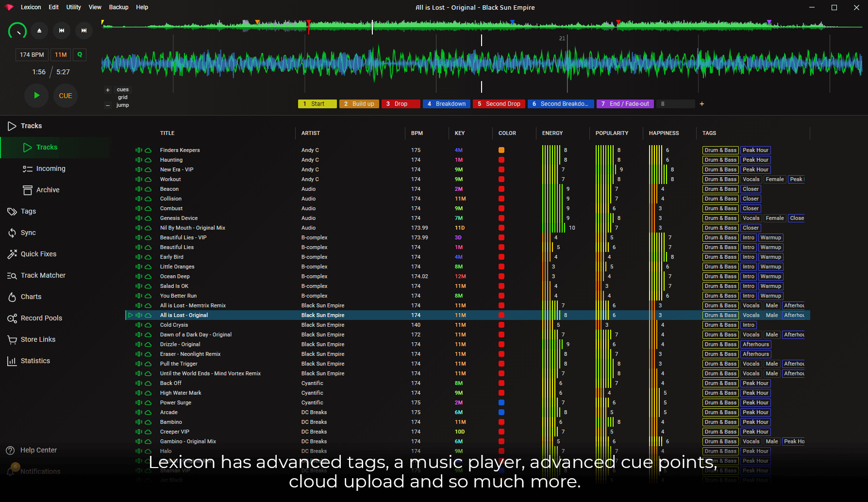Click the CUE button

pyautogui.click(x=66, y=96)
